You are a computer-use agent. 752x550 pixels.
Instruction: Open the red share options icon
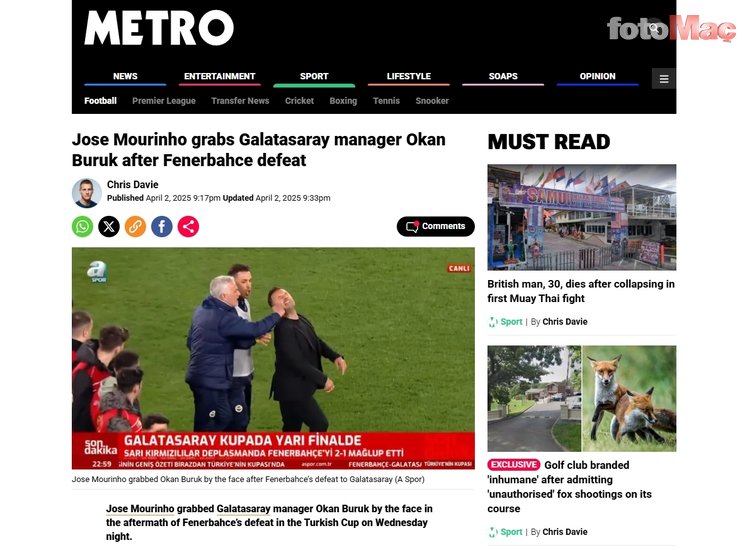pos(188,226)
